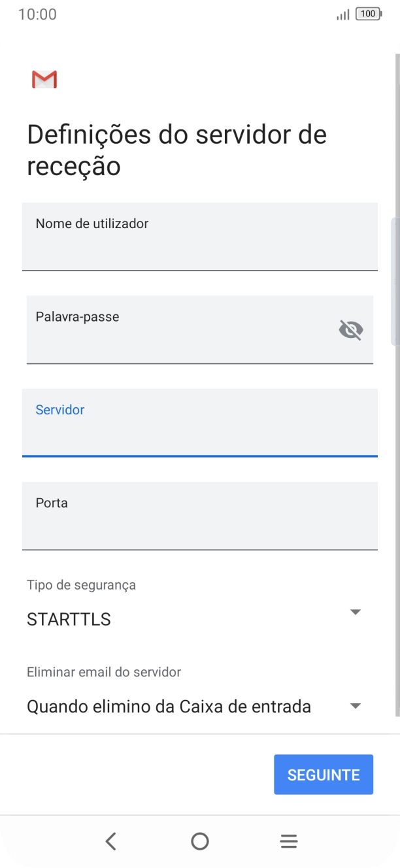The width and height of the screenshot is (400, 868).
Task: Open recent apps with the menu icon
Action: (288, 841)
